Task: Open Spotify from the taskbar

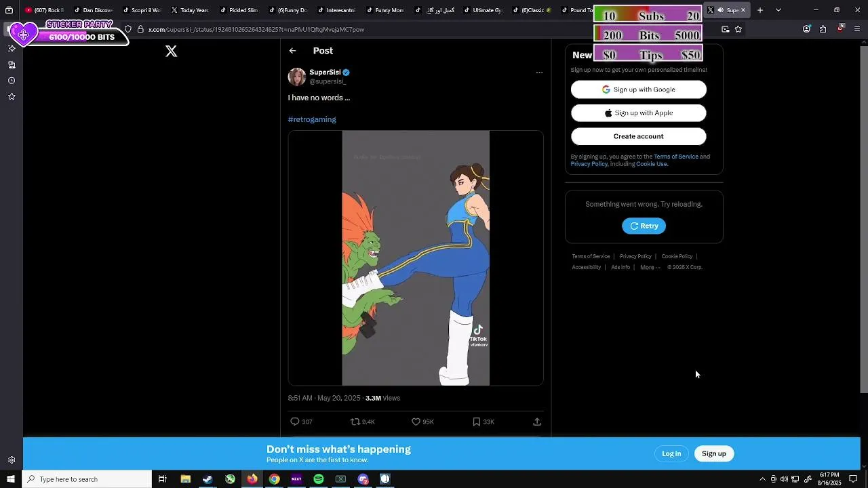Action: 319,479
